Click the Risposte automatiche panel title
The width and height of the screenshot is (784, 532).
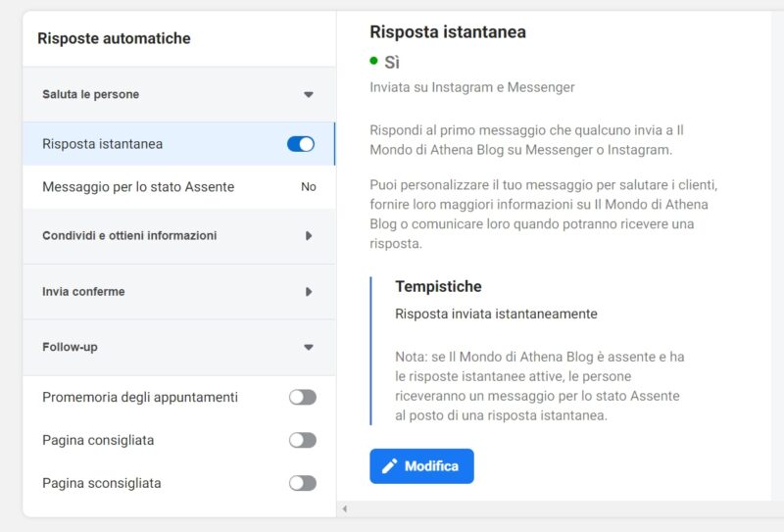click(114, 39)
